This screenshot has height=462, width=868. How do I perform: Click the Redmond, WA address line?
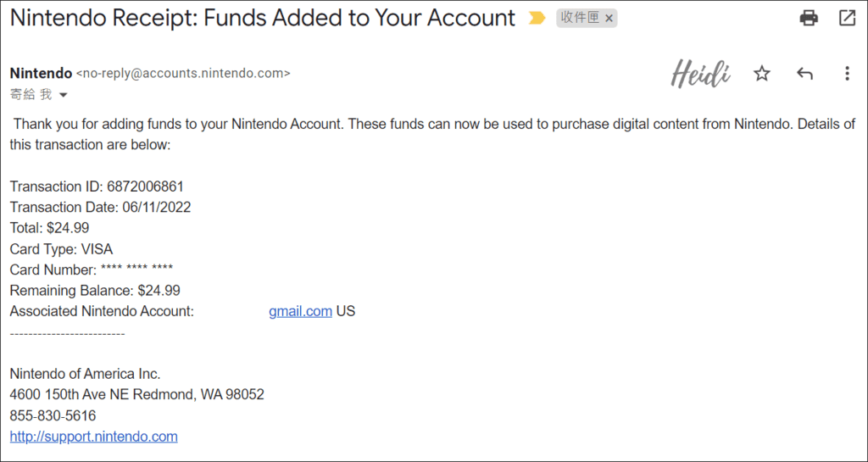[137, 394]
